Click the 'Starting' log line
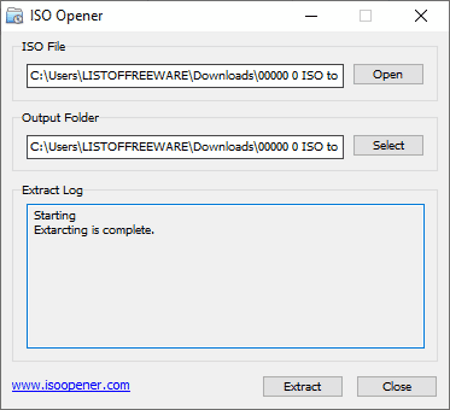Viewport: 450px width, 410px height. [x=55, y=216]
